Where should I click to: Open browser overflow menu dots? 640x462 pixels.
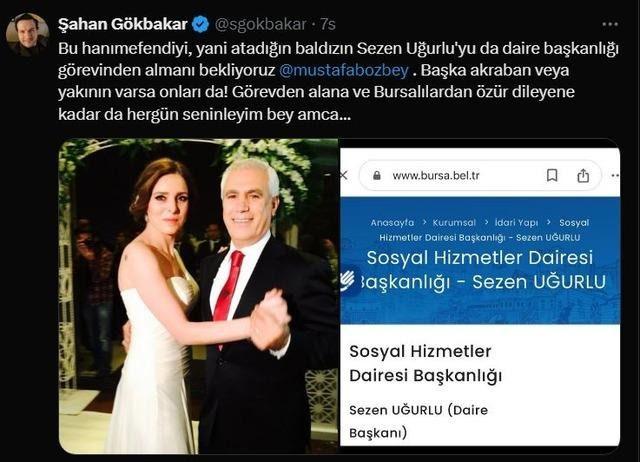[615, 175]
